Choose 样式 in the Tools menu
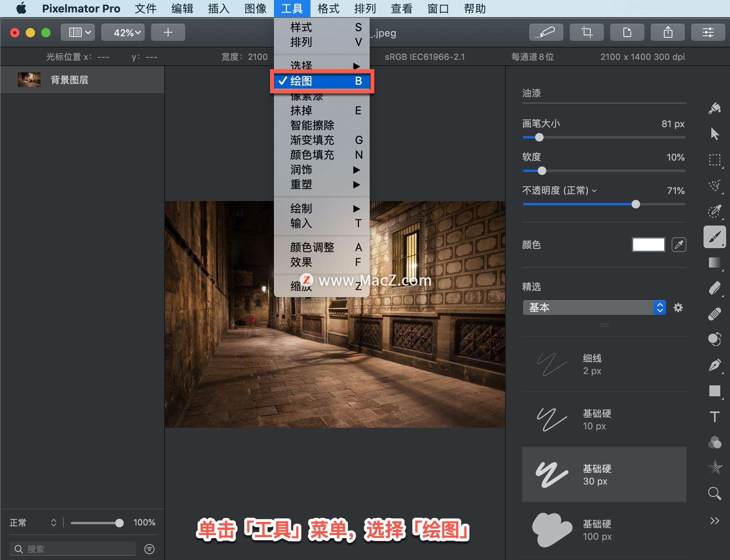The width and height of the screenshot is (730, 560). point(321,27)
